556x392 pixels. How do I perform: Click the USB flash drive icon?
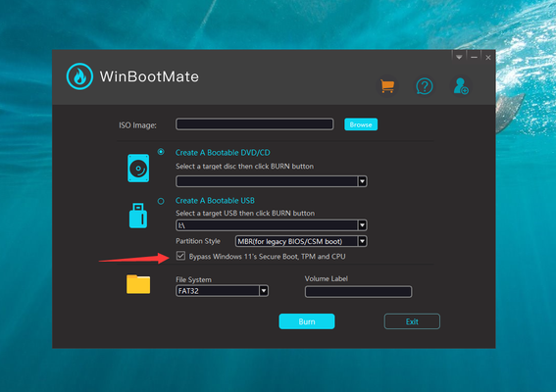138,216
